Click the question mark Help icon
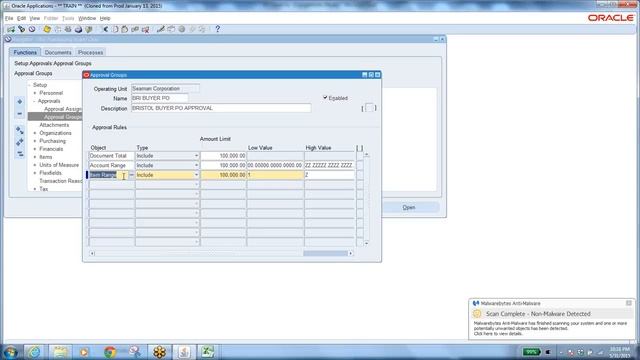Viewport: 640px width, 360px height. click(x=218, y=29)
